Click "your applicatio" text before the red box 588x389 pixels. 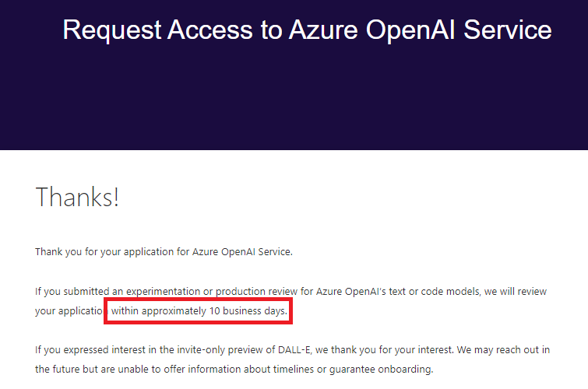pos(69,311)
